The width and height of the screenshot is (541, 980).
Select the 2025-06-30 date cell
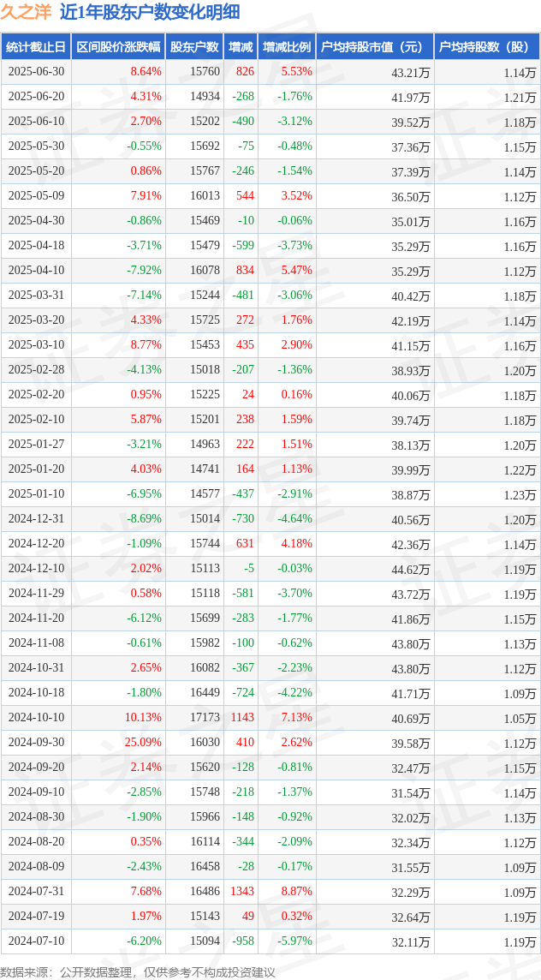[x=36, y=72]
